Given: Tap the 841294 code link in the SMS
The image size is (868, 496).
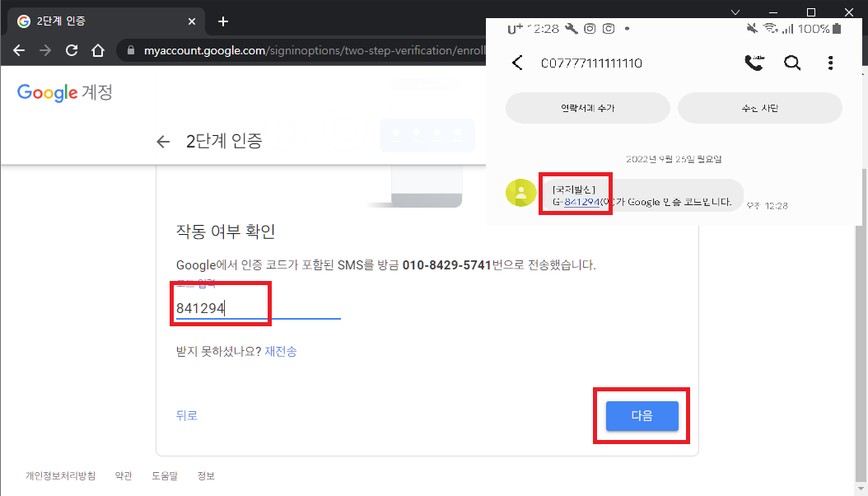Looking at the screenshot, I should click(581, 202).
